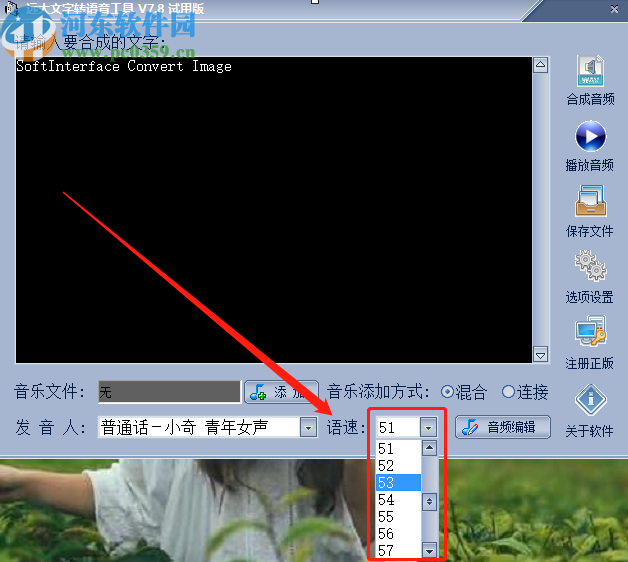Viewport: 628px width, 562px height.
Task: Click the 合成音频 WAV synthesize icon
Action: pyautogui.click(x=590, y=71)
